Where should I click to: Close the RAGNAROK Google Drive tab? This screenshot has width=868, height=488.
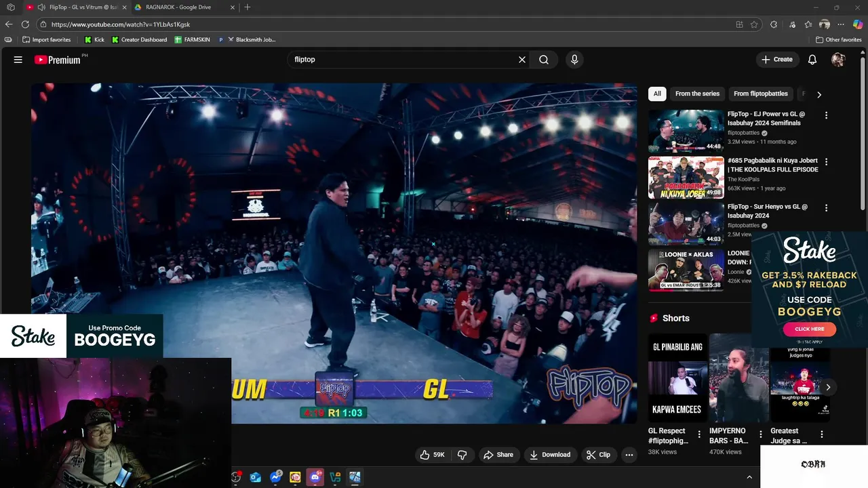pos(232,7)
